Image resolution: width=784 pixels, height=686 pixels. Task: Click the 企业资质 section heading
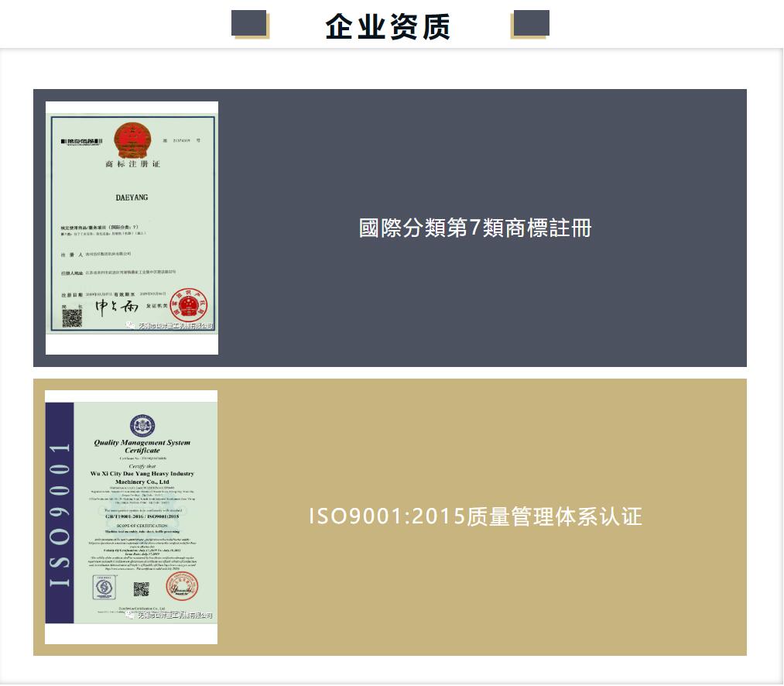pyautogui.click(x=389, y=26)
